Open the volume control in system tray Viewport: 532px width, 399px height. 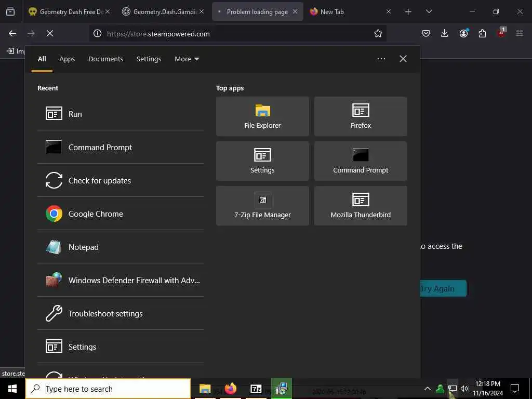(x=464, y=389)
